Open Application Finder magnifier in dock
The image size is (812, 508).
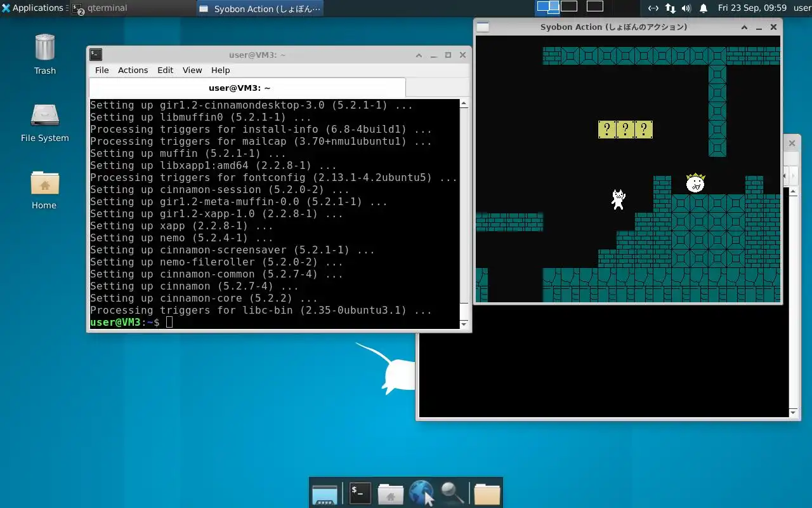(452, 493)
